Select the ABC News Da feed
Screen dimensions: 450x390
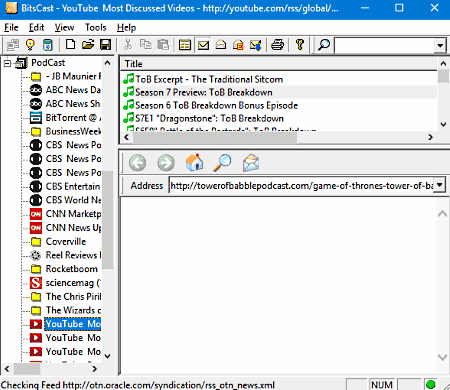[73, 90]
